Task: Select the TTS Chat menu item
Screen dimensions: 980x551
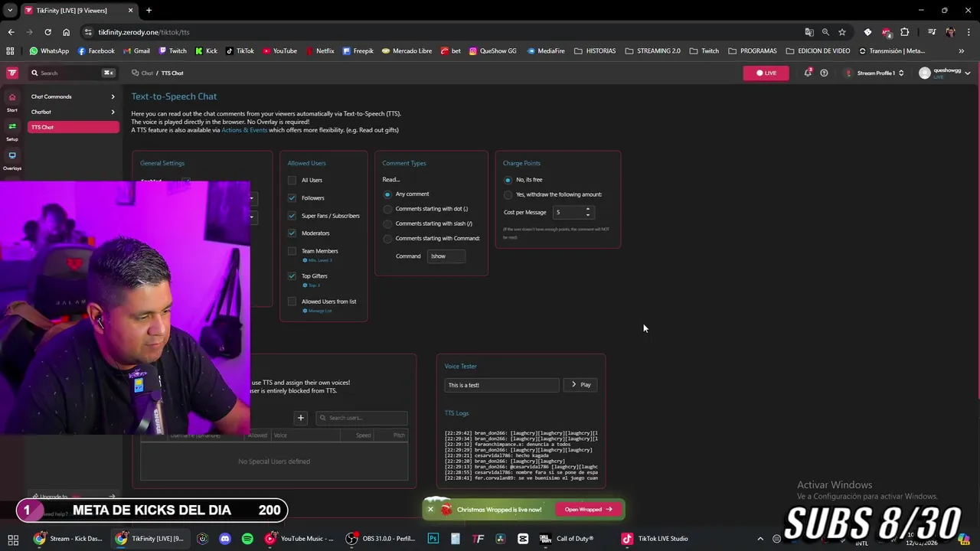Action: click(73, 127)
